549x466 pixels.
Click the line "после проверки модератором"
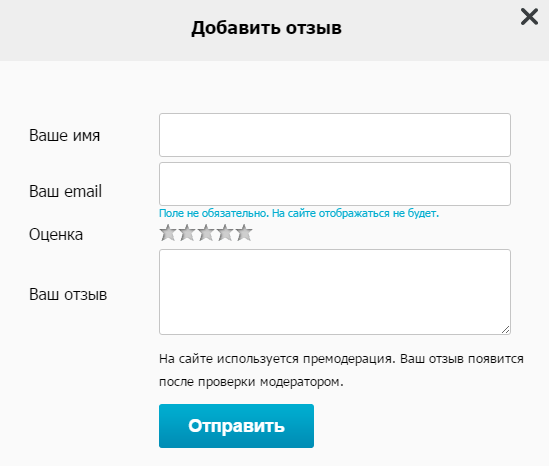(x=251, y=382)
